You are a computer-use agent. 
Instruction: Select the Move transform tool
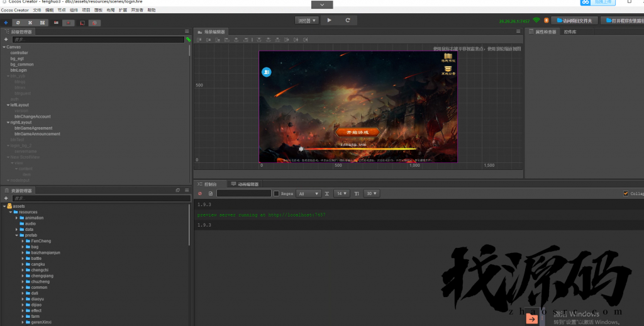[6, 23]
